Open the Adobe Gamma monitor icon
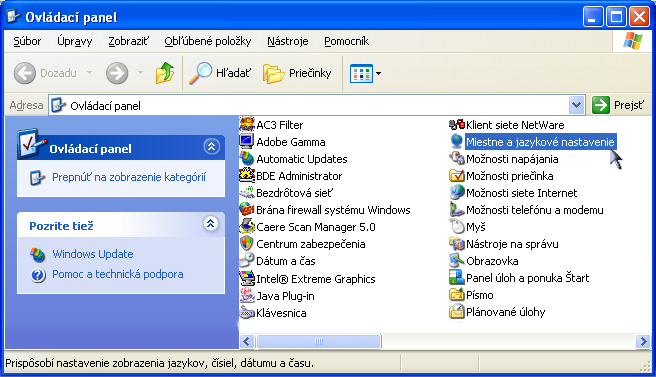The width and height of the screenshot is (656, 377). pos(247,141)
